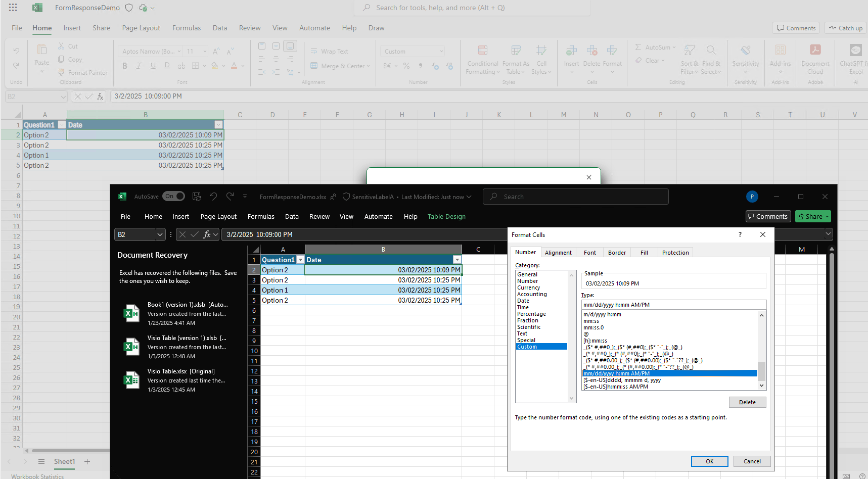Click Redo arrow in desktop Excel title bar
This screenshot has height=479, width=868.
230,197
